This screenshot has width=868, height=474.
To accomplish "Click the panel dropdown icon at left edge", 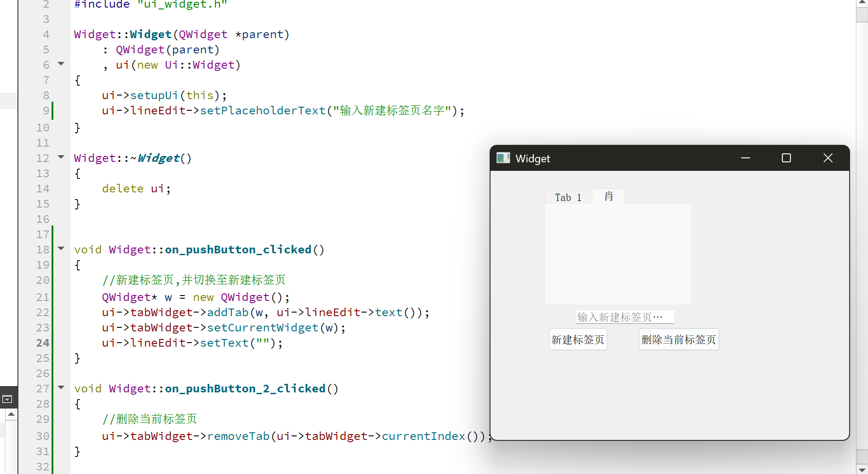I will pos(7,399).
